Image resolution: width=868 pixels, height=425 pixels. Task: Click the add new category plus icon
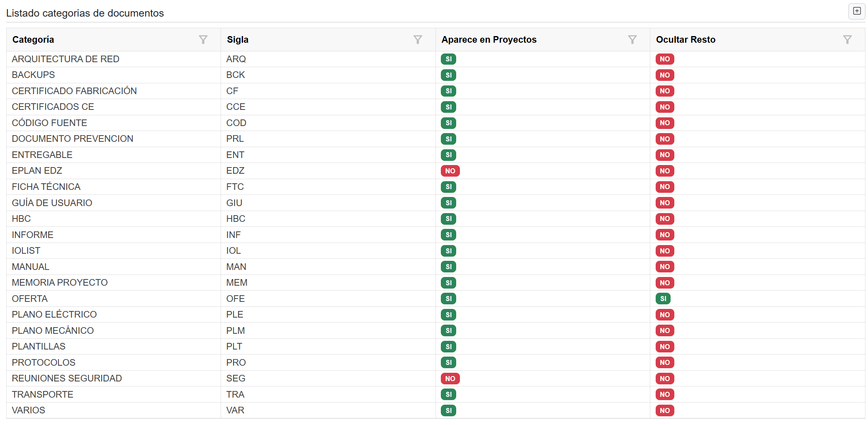coord(857,11)
